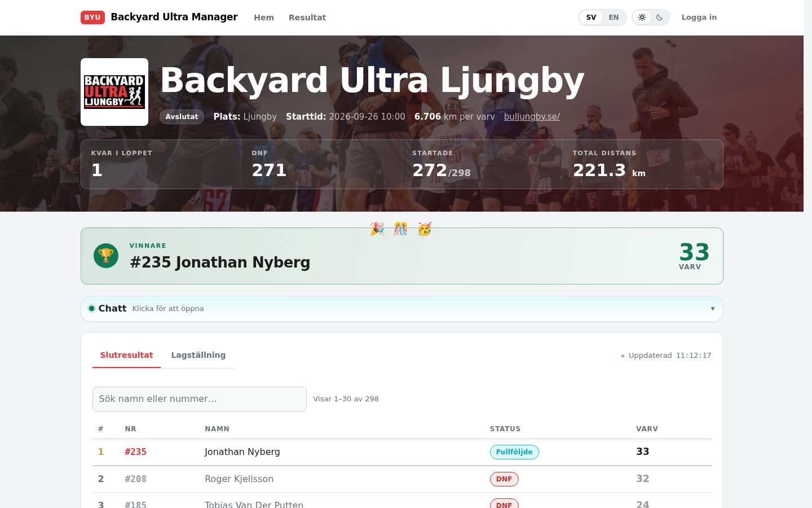Click the DNF badge for Roger Kjellsson

(504, 479)
